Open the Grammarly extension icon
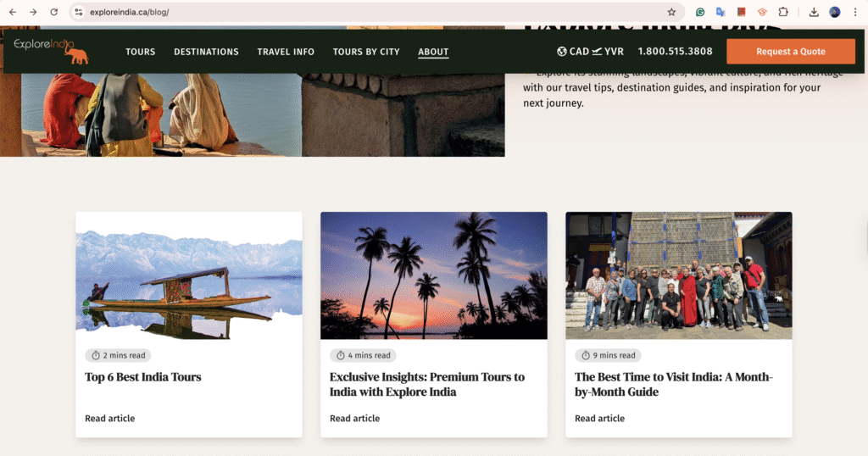Image resolution: width=868 pixels, height=456 pixels. coord(700,12)
